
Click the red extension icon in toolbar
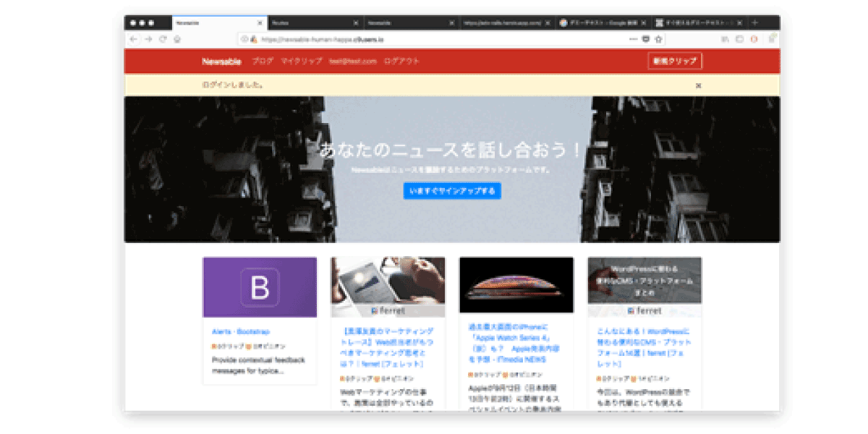tap(754, 39)
